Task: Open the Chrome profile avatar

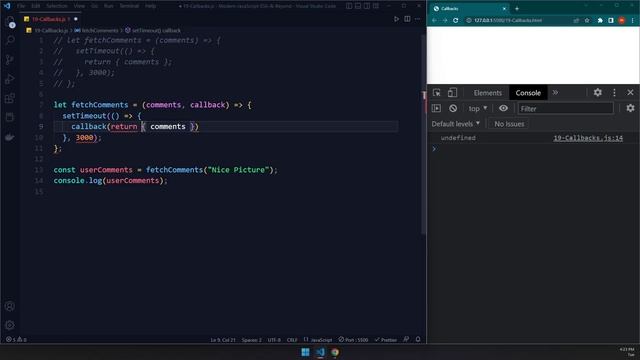Action: click(x=621, y=20)
